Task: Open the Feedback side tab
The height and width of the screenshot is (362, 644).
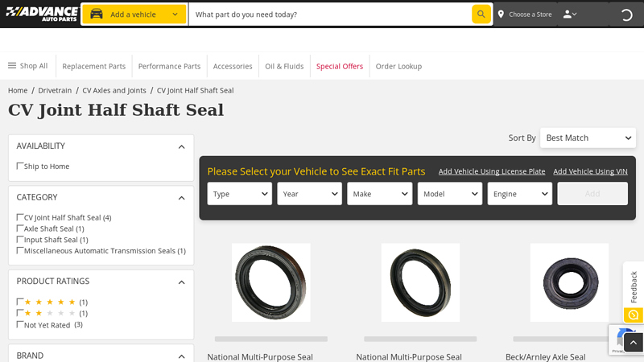Action: click(634, 286)
